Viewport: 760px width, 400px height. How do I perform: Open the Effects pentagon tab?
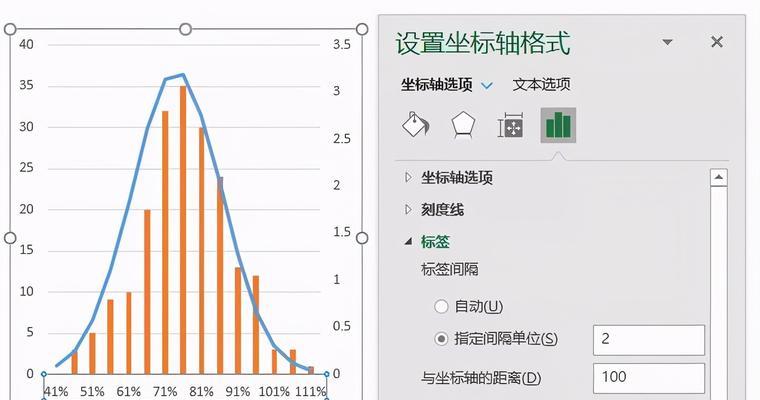coord(463,125)
